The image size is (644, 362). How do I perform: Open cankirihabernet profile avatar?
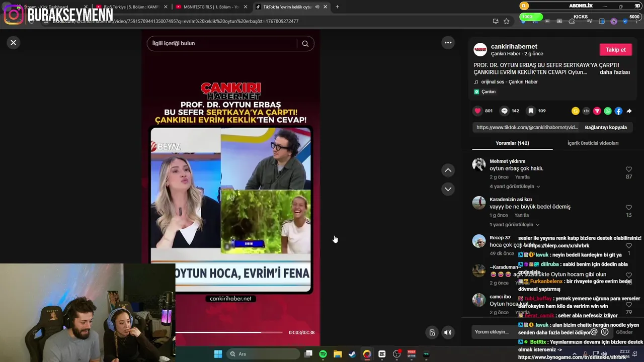(480, 49)
